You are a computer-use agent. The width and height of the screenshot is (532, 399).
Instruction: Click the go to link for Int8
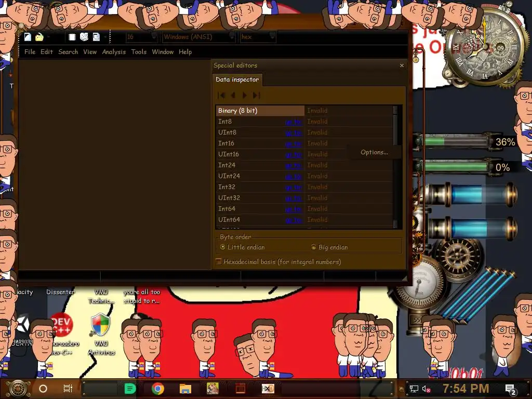[294, 122]
